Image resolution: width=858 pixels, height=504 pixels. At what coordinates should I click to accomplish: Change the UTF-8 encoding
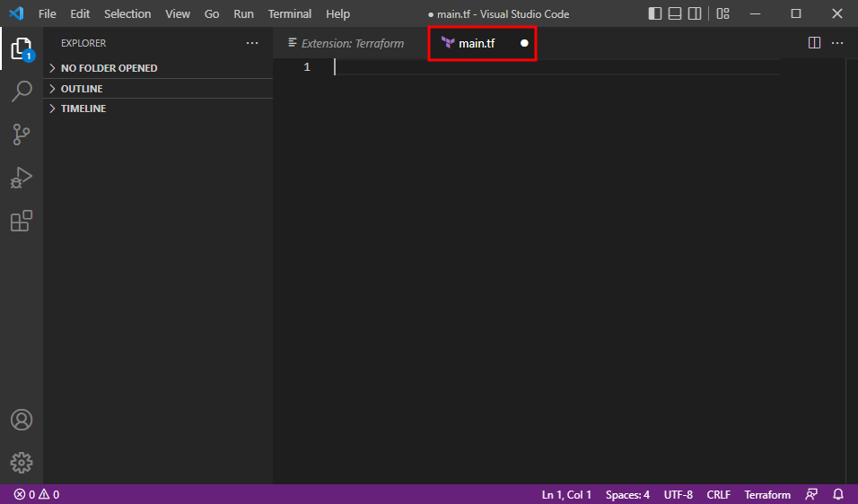pos(678,495)
